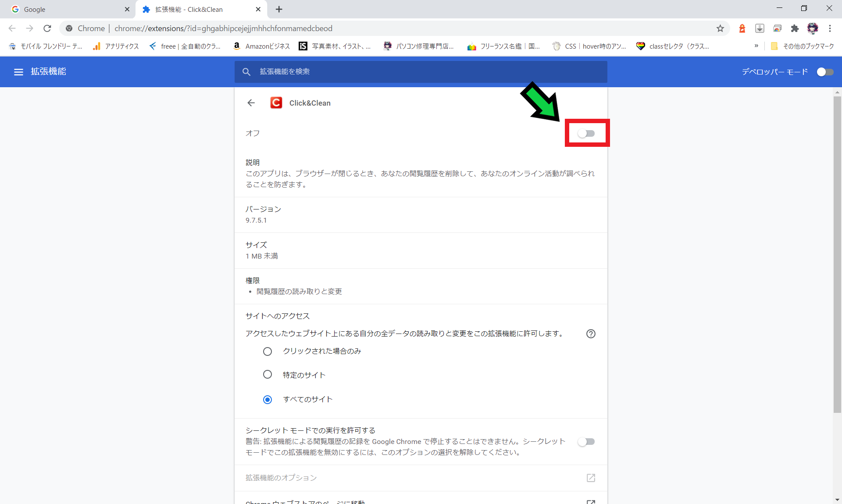The height and width of the screenshot is (504, 842).
Task: Open the CSS hover bookmark
Action: 589,46
